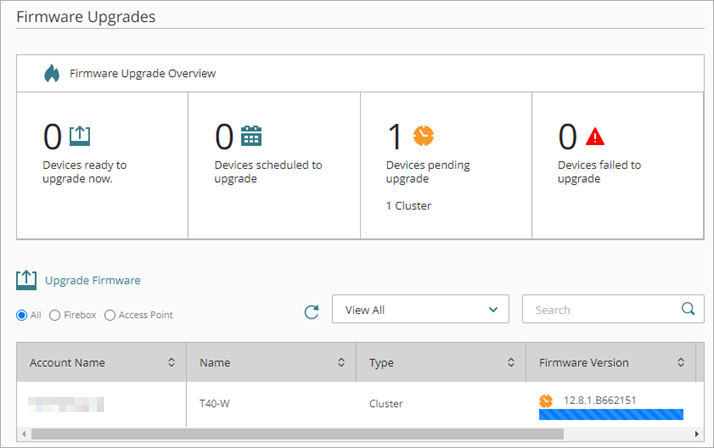Viewport: 714px width, 448px height.
Task: Click the Name column header
Action: click(215, 363)
